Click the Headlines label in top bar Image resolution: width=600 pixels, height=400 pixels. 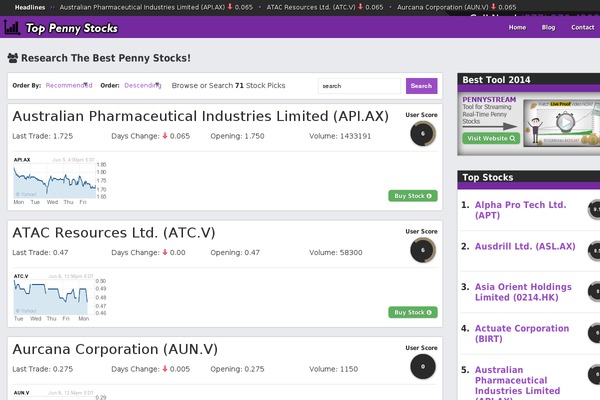pos(30,7)
